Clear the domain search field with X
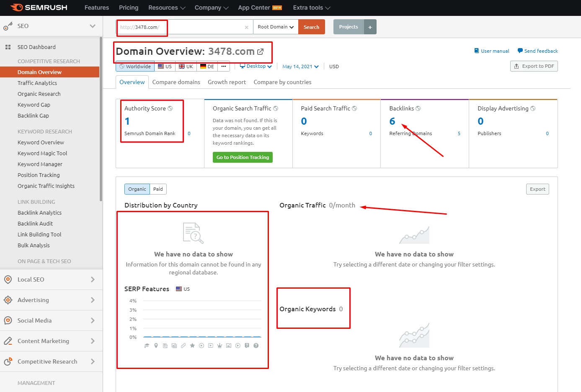The width and height of the screenshot is (581, 392). (x=246, y=27)
